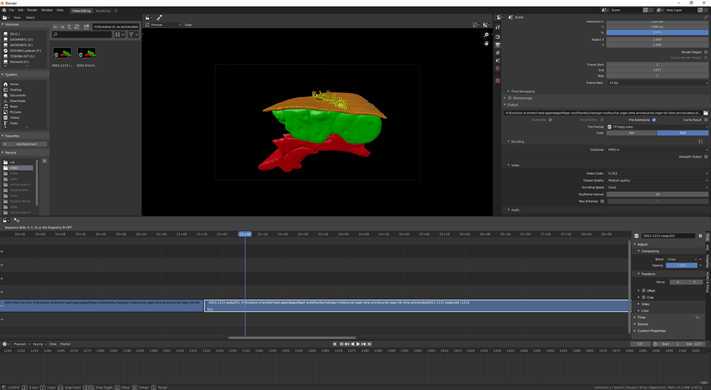Click the annotate tool icon in preview header
The width and height of the screenshot is (711, 390).
(159, 18)
